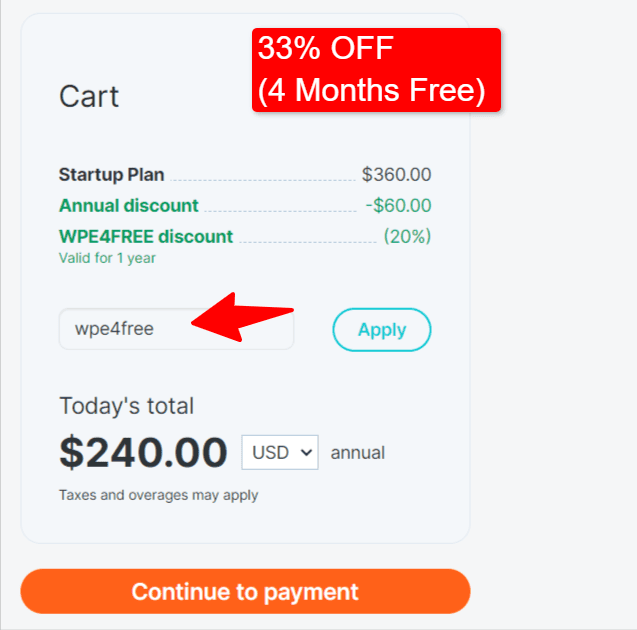Select the WPE4FREE discount label

(146, 237)
